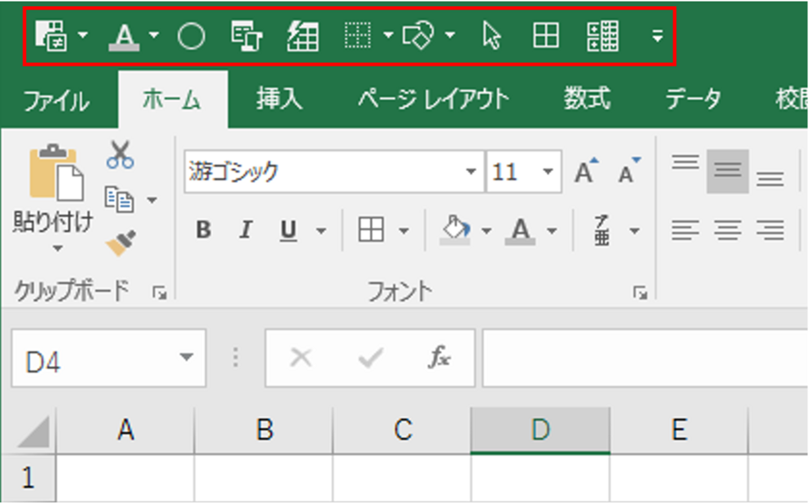Viewport: 812px width, 504px height.
Task: Click the Format Painter brush icon
Action: click(121, 243)
